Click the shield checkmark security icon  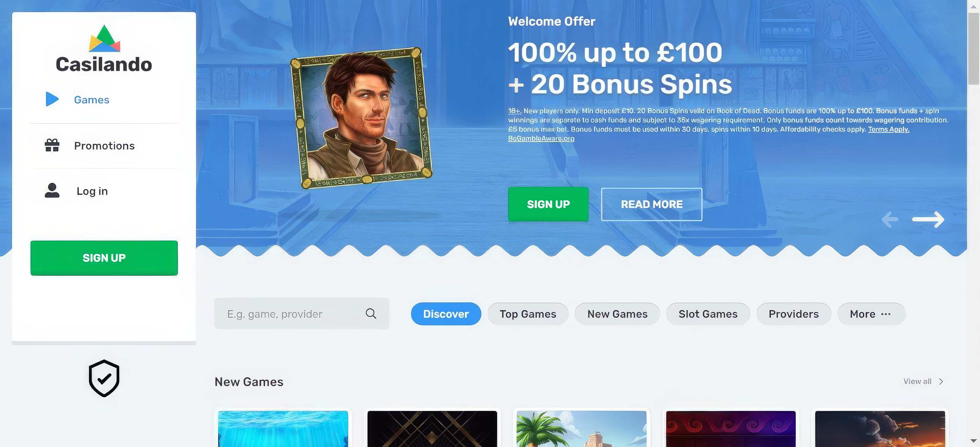(104, 378)
